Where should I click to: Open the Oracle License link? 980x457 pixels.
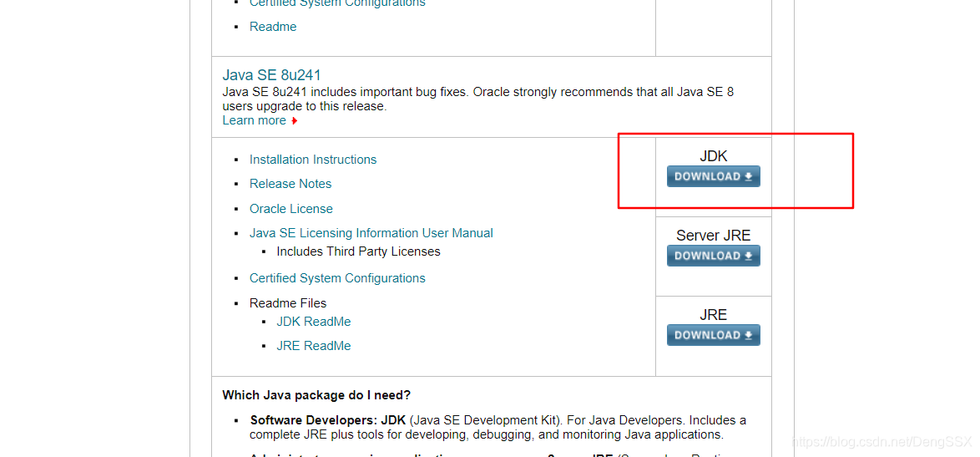click(291, 209)
